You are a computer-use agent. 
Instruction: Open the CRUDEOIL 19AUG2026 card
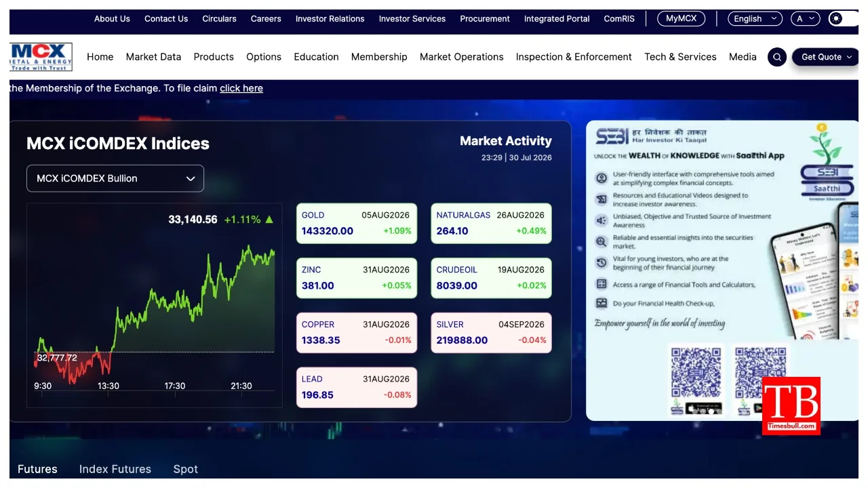492,278
